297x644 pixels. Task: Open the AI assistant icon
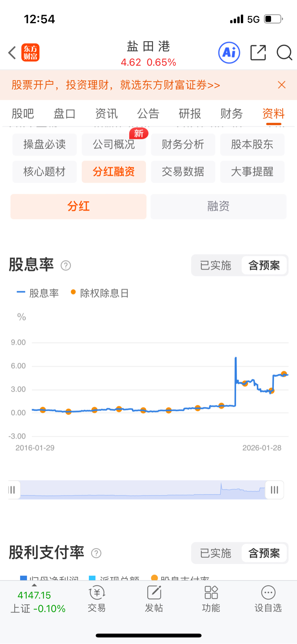click(x=229, y=53)
